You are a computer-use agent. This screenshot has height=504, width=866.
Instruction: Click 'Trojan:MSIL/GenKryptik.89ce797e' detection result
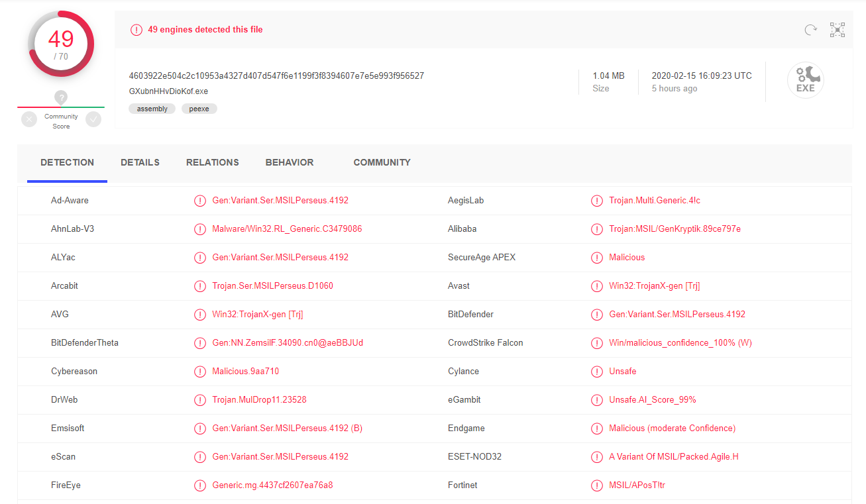[x=675, y=229]
